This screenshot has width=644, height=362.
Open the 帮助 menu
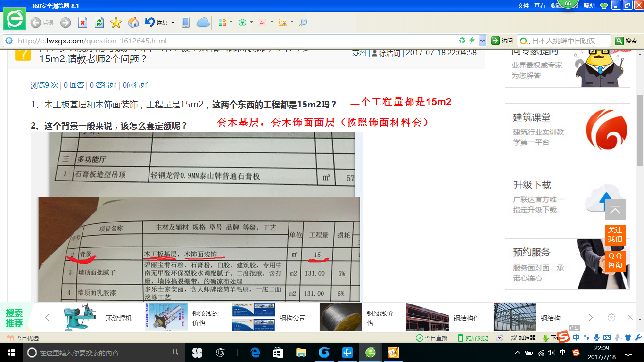(589, 6)
